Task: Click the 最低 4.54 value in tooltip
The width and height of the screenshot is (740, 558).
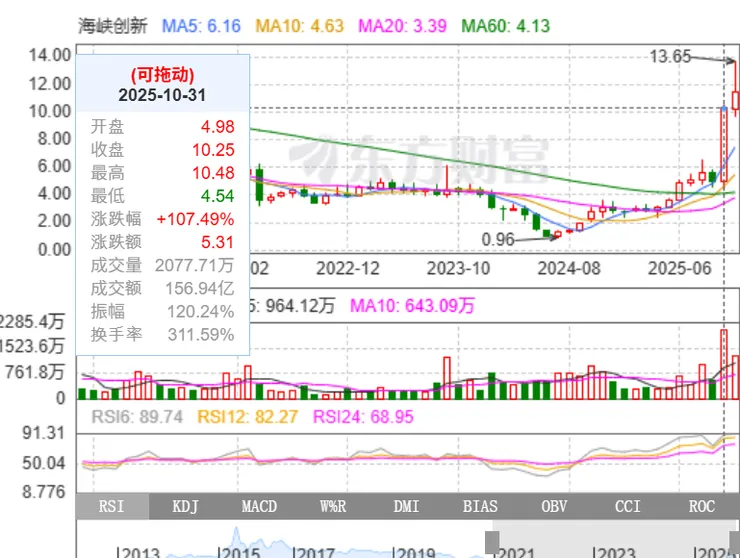Action: tap(218, 196)
